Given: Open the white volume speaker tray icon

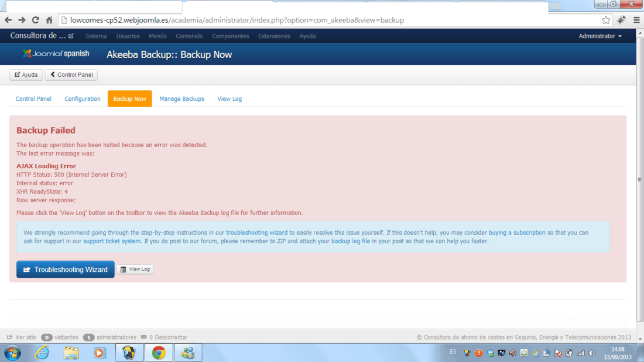Looking at the screenshot, I should pyautogui.click(x=592, y=353).
